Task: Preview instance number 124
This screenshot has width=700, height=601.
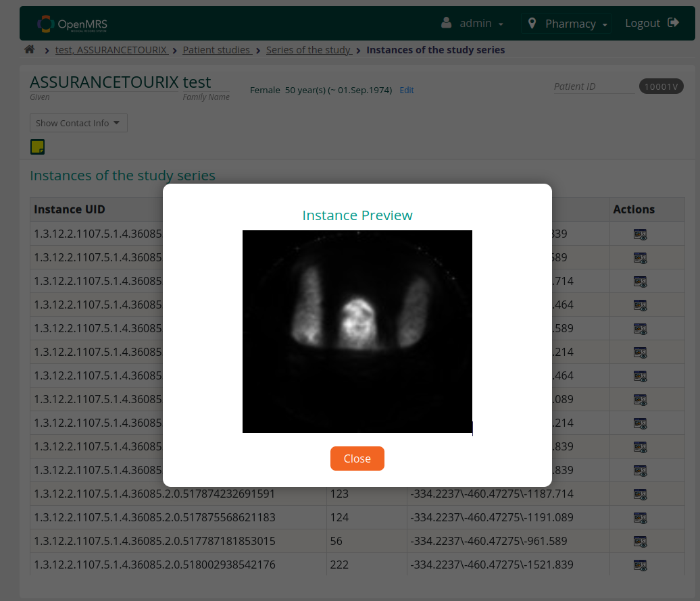Action: 640,517
